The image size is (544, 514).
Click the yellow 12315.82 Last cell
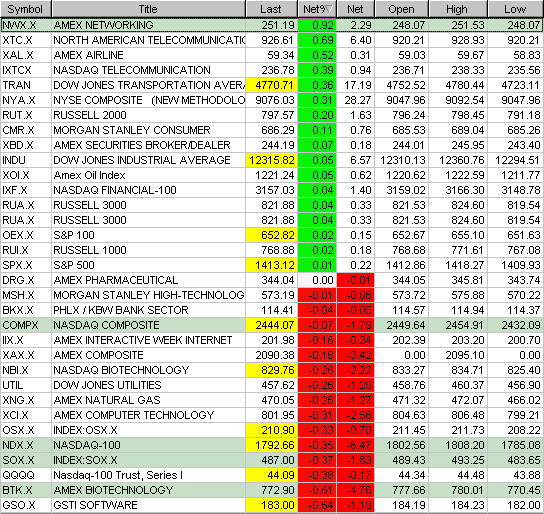tap(272, 160)
